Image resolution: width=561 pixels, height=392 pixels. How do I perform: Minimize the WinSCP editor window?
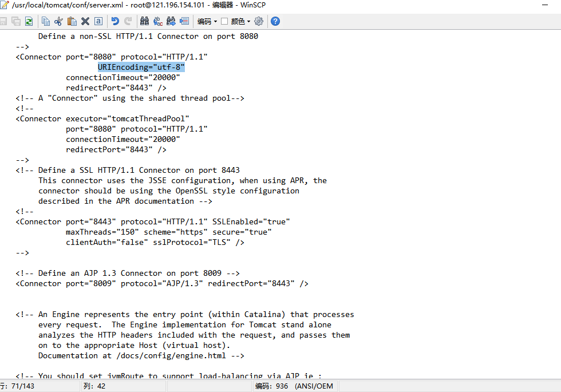point(545,5)
